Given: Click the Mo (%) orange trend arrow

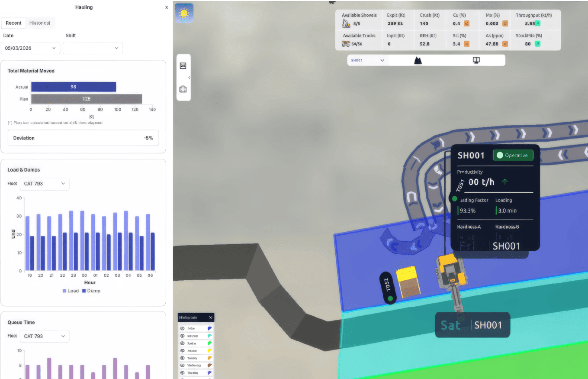Looking at the screenshot, I should tap(505, 23).
